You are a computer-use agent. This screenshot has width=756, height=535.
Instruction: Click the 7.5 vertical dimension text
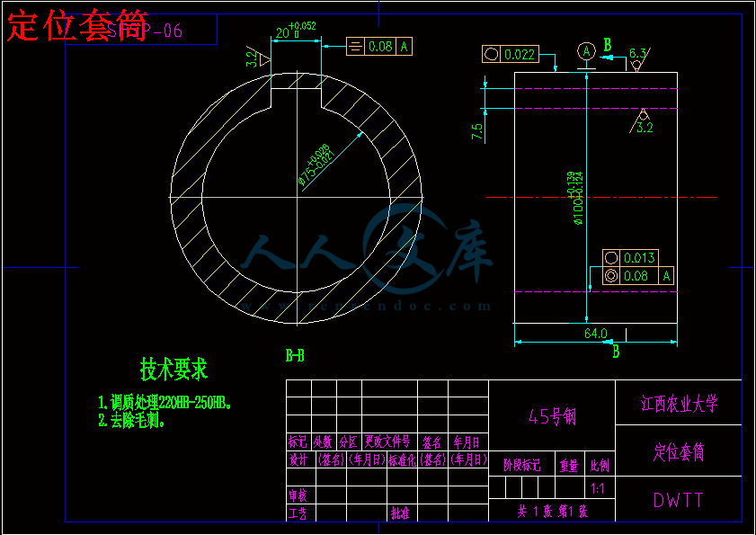(477, 131)
